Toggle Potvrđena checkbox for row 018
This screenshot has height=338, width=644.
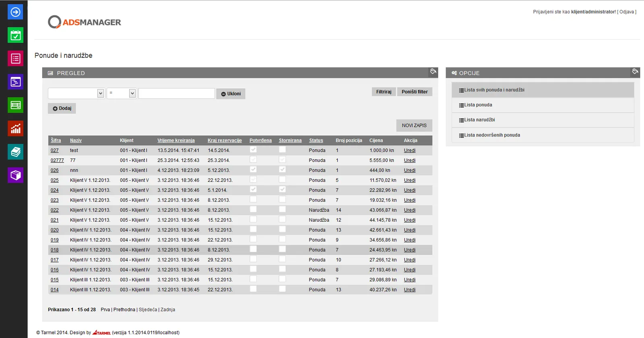tap(253, 249)
